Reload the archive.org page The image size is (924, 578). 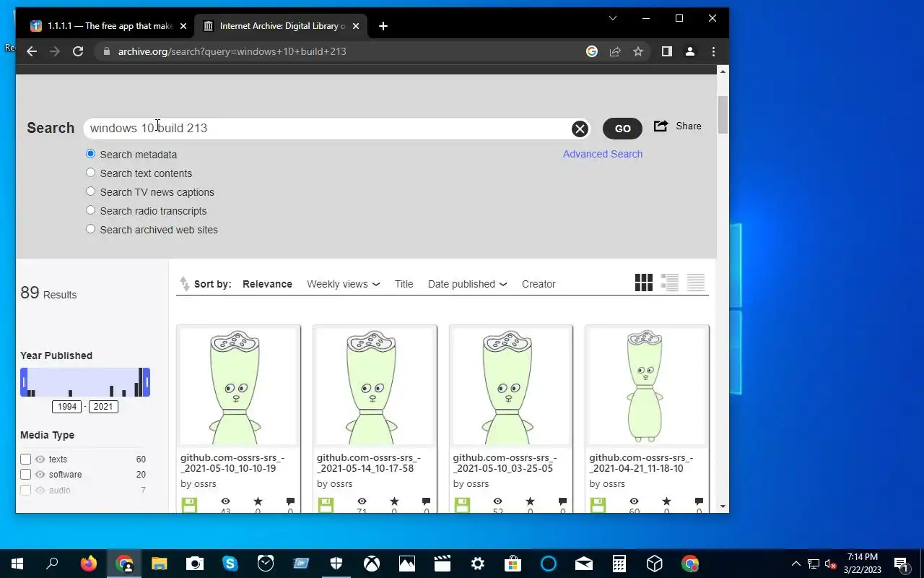78,51
